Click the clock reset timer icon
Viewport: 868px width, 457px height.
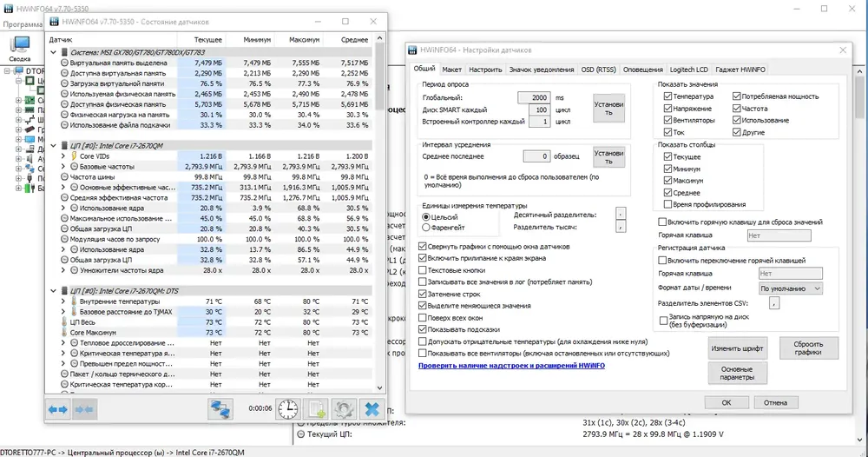(x=288, y=409)
